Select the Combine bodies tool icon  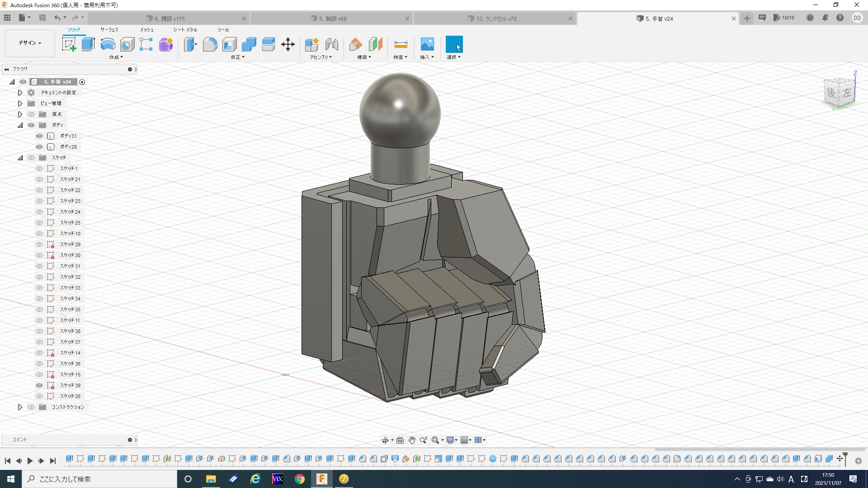249,44
